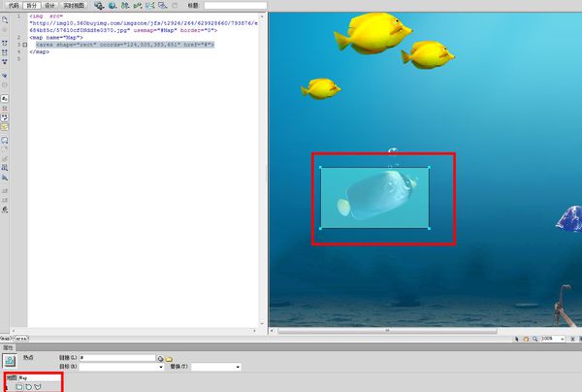582x392 pixels.
Task: Click the code pane vertical scrollbar up arrow
Action: 262,16
